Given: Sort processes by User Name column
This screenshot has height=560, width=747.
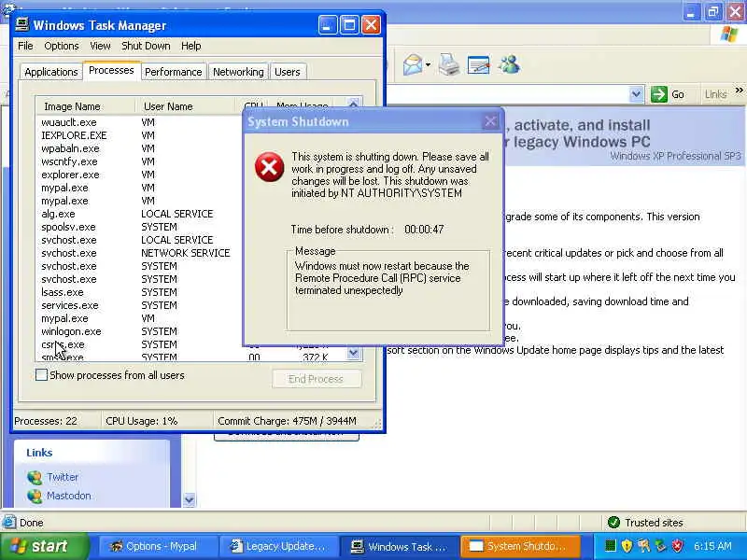Looking at the screenshot, I should 185,106.
